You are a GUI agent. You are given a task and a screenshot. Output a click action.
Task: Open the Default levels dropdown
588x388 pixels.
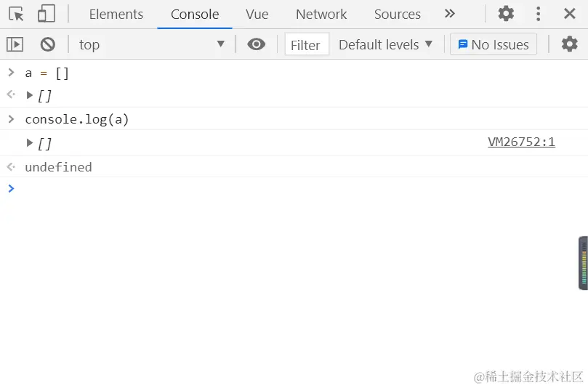point(385,44)
